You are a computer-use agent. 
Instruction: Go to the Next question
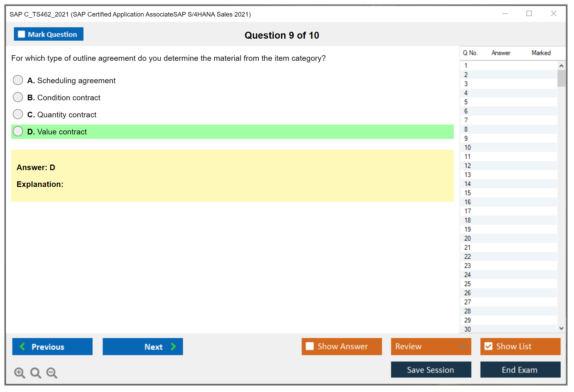(x=143, y=347)
